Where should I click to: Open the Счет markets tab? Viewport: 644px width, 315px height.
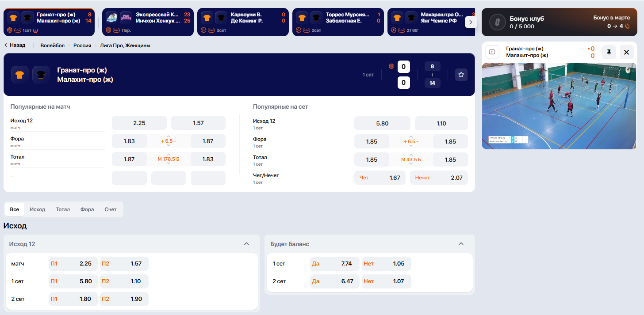111,209
